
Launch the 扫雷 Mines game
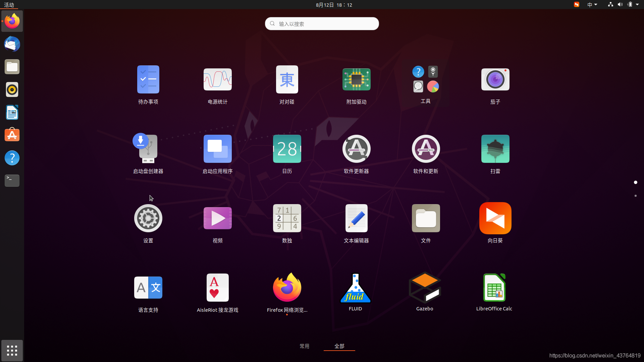pos(495,149)
